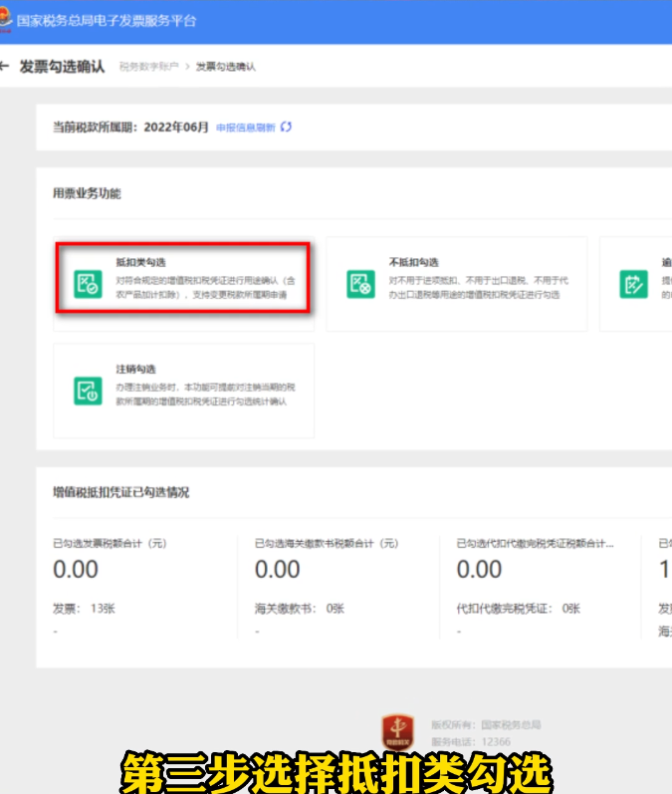The width and height of the screenshot is (672, 794).
Task: Click the 已勾选发票税额合计 0.00 amount
Action: 76,569
